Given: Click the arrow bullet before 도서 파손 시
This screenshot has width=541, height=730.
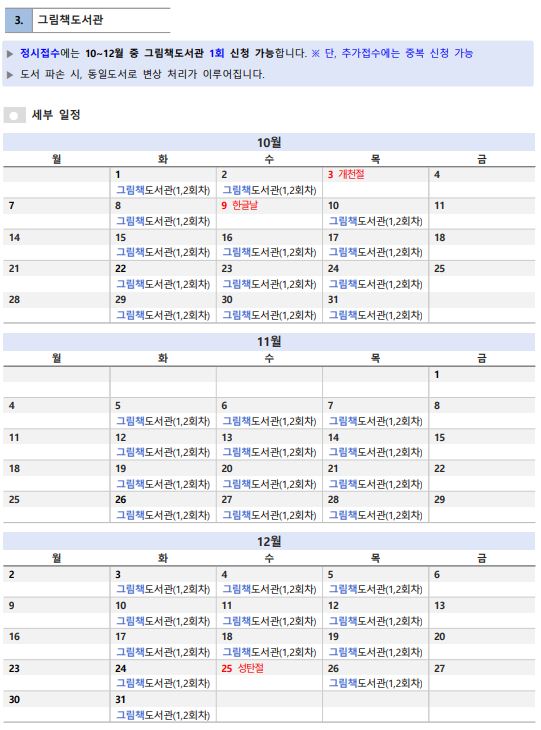Looking at the screenshot, I should pyautogui.click(x=10, y=74).
